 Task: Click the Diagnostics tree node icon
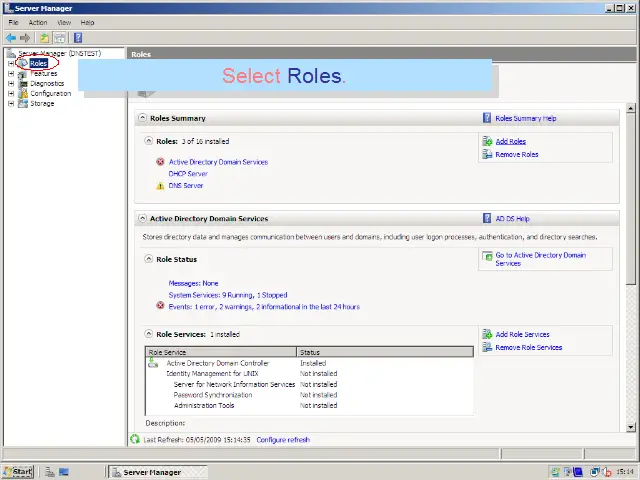(23, 84)
